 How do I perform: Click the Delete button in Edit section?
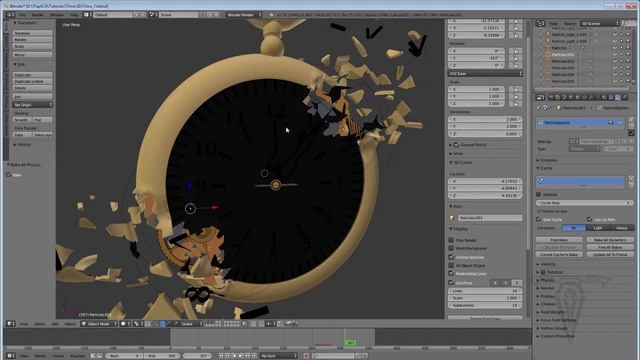pyautogui.click(x=32, y=88)
